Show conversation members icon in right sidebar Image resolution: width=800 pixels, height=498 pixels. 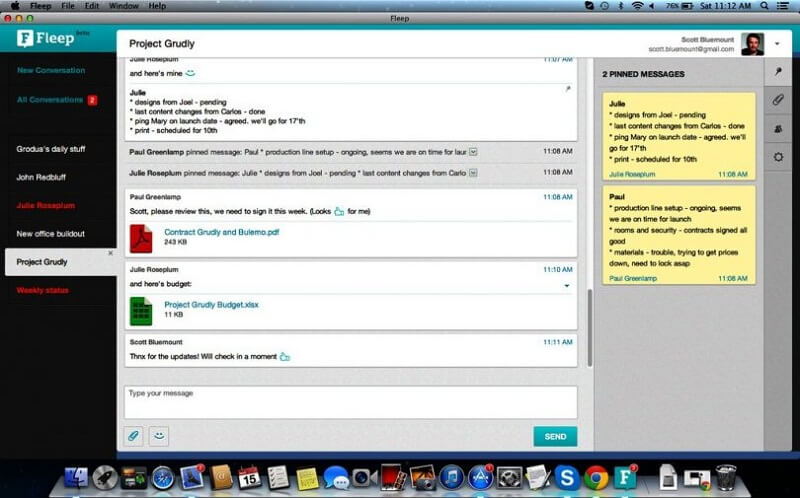(778, 129)
